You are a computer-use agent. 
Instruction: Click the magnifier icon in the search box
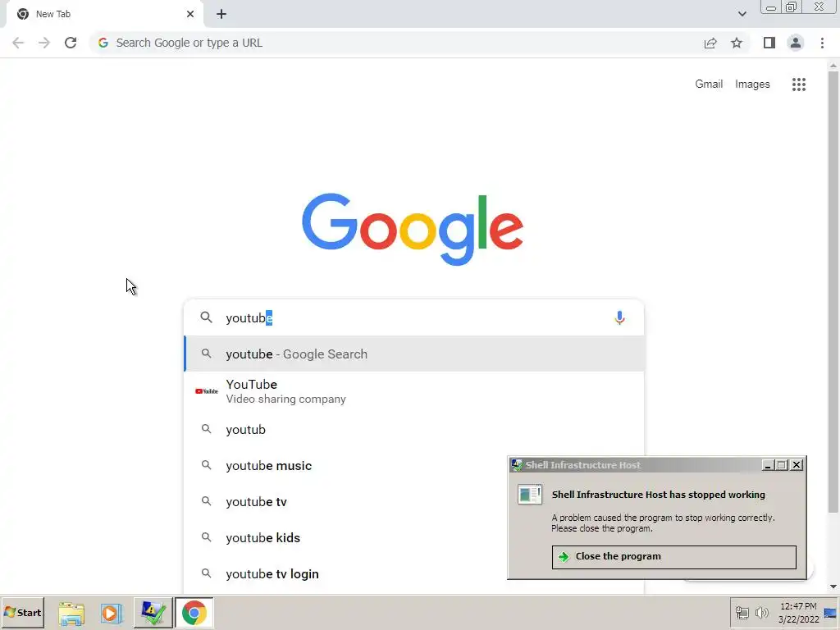pos(206,317)
